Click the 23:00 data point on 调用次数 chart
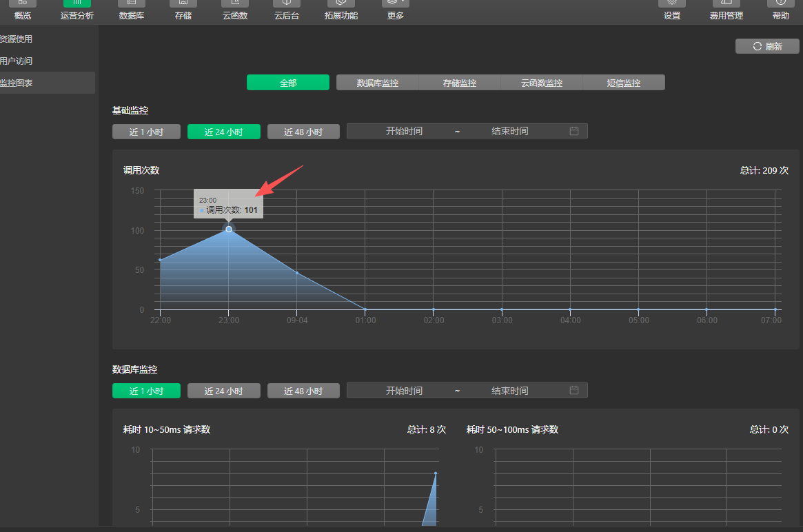Screen dimensions: 803x532 [229, 229]
